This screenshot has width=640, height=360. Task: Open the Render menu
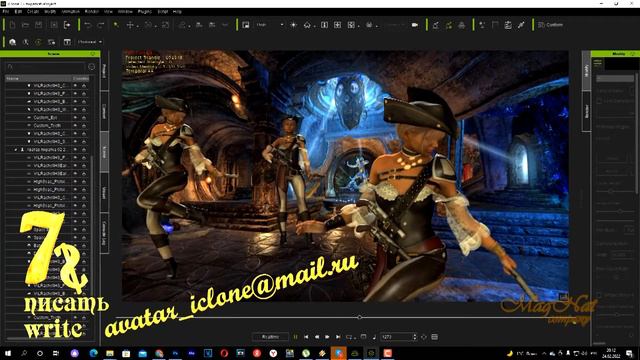pos(91,12)
